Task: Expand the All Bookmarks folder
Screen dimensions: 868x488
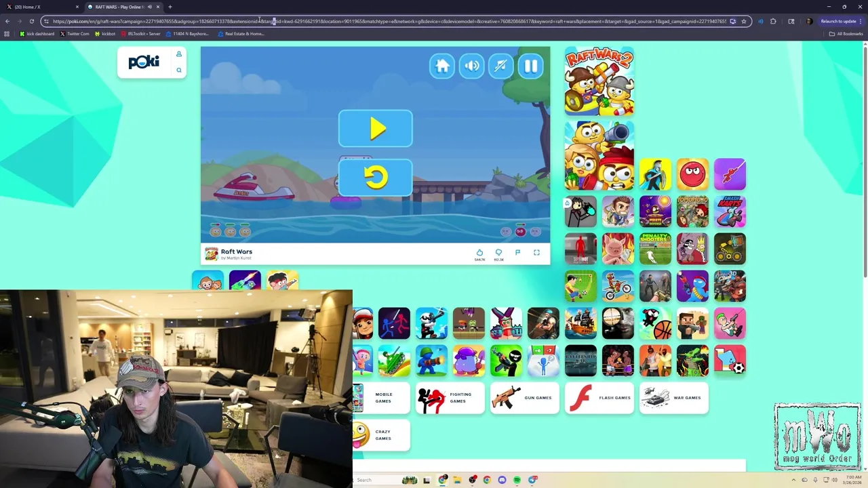Action: click(846, 33)
